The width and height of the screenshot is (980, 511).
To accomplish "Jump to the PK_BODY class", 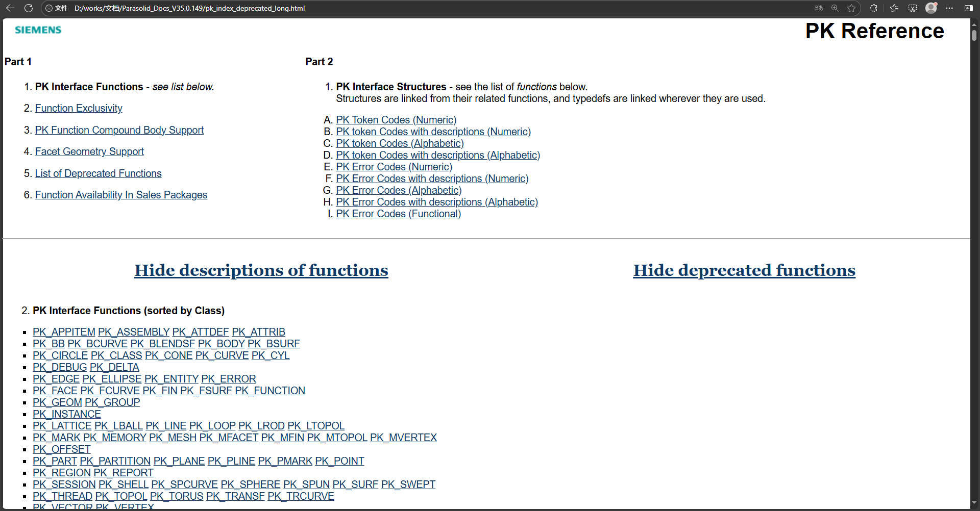I will coord(222,344).
